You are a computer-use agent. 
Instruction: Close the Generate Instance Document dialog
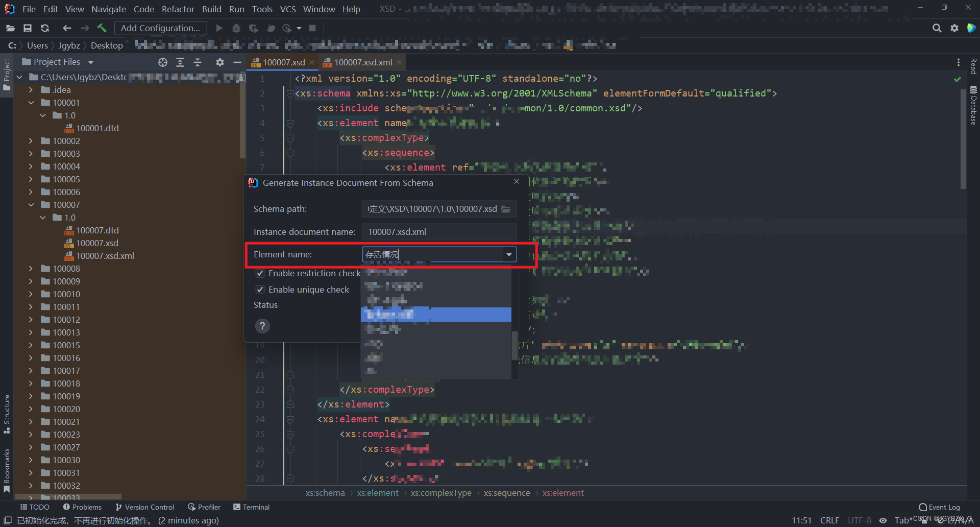[517, 182]
